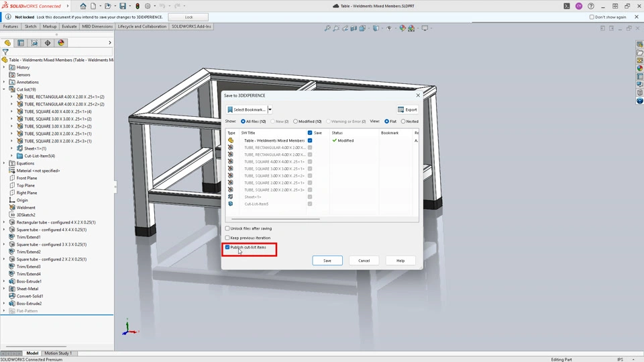Viewport: 644px width, 362px height.
Task: Expand the Sheet<1>(1) cut list item
Action: pyautogui.click(x=11, y=148)
